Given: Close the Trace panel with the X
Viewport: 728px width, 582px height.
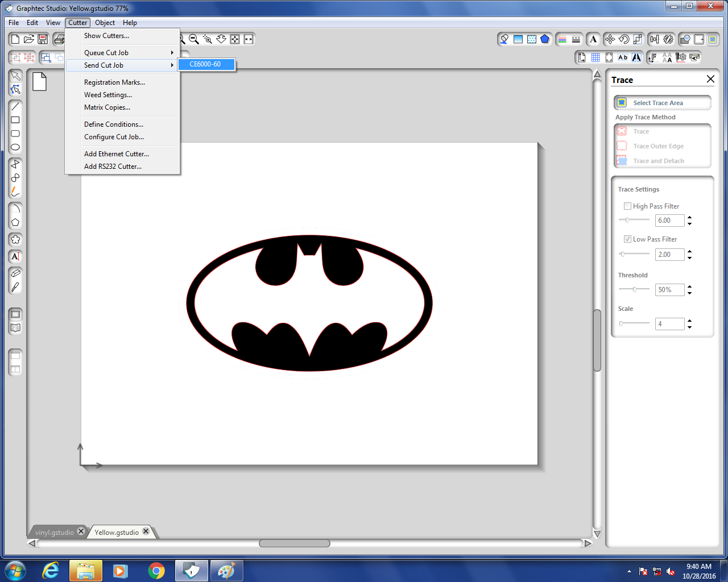Looking at the screenshot, I should pos(710,79).
